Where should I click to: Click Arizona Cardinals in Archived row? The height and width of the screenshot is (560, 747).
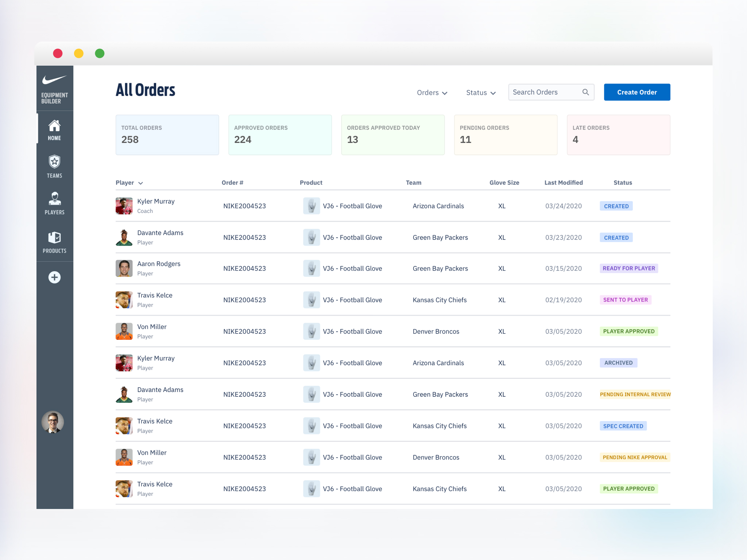point(438,363)
